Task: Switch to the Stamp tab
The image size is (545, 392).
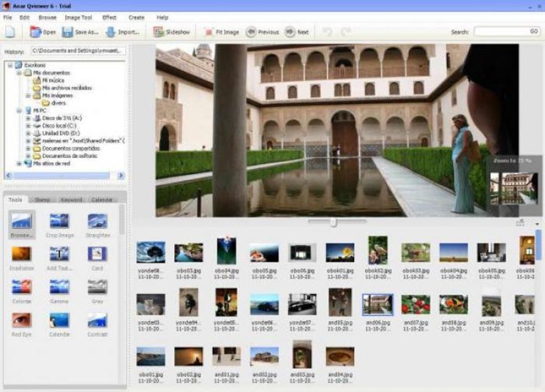Action: [x=42, y=200]
